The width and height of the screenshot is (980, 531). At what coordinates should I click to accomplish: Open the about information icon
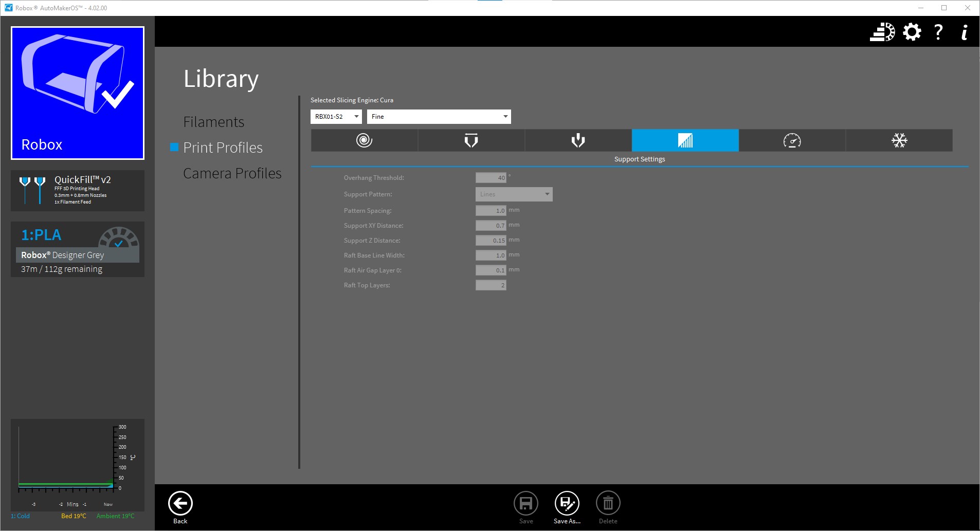click(x=964, y=32)
